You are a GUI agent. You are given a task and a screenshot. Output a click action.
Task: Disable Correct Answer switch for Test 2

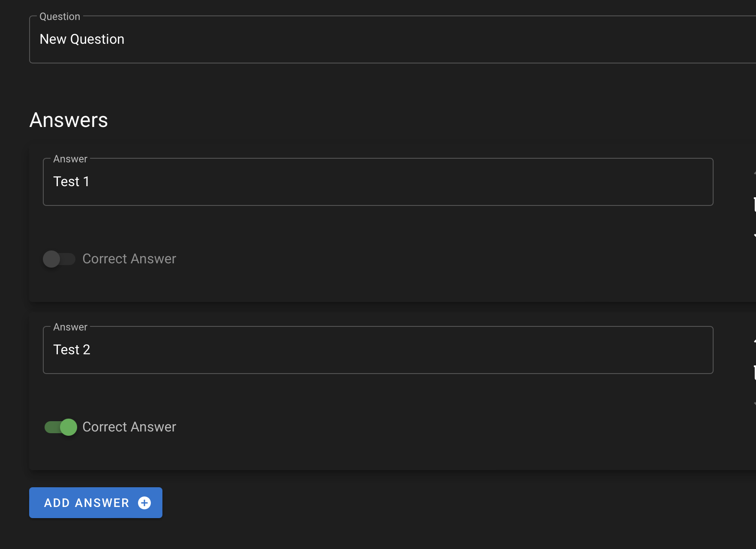point(61,427)
